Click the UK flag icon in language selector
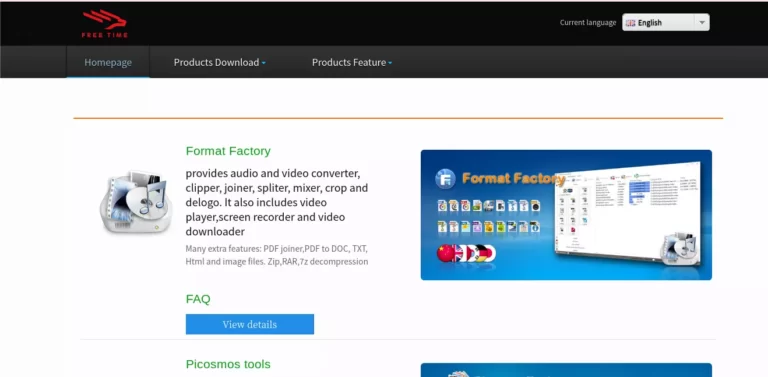 coord(630,23)
